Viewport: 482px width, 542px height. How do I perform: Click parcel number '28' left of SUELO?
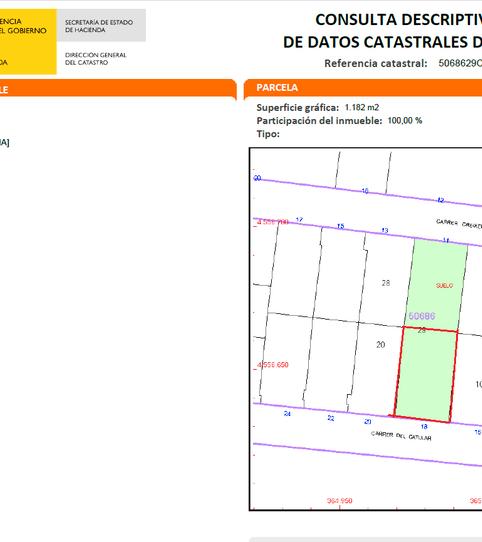coord(386,283)
